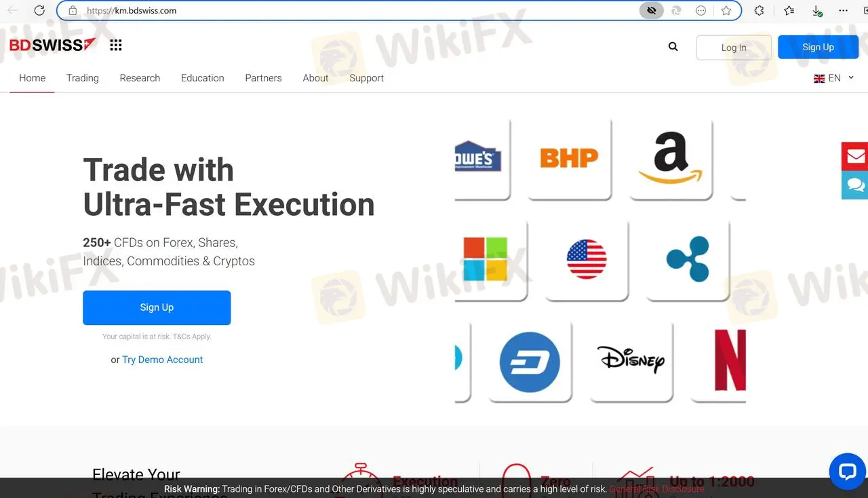
Task: Open the About menu
Action: pos(315,78)
